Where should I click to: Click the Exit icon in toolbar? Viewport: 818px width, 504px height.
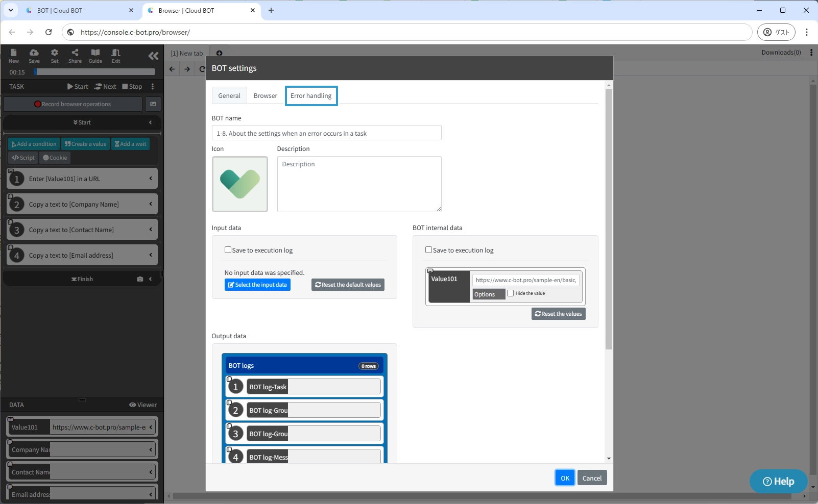pyautogui.click(x=116, y=53)
